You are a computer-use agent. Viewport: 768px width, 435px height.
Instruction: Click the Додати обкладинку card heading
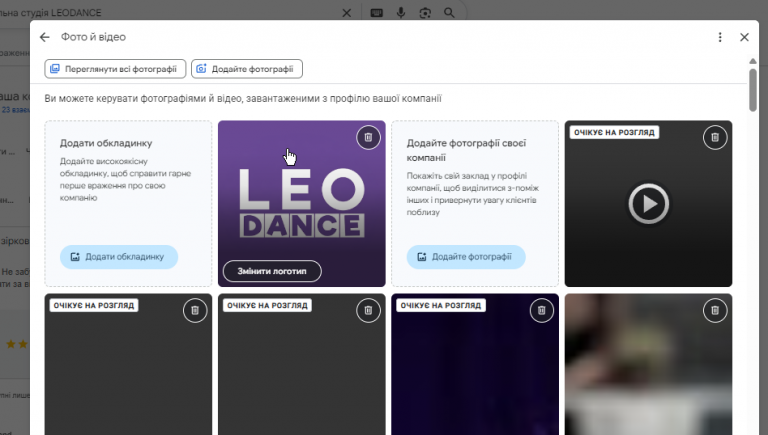point(106,143)
